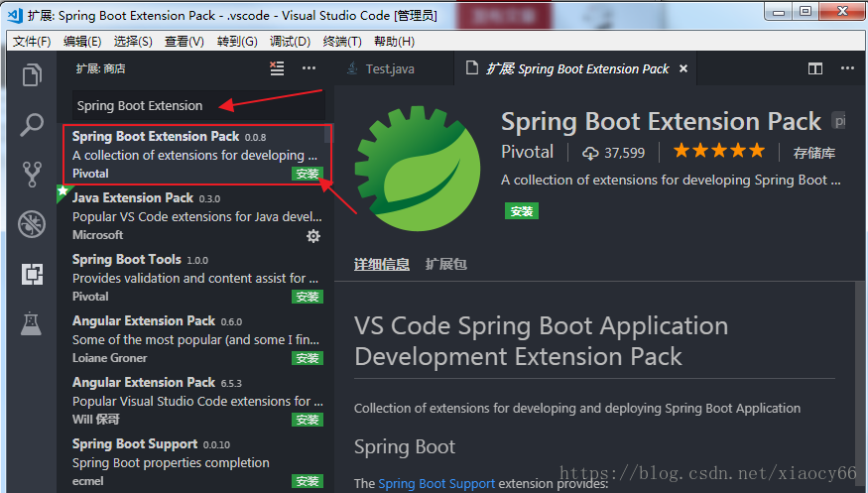The height and width of the screenshot is (493, 868).
Task: Close the Spring Boot Extension Pack tab
Action: [683, 68]
